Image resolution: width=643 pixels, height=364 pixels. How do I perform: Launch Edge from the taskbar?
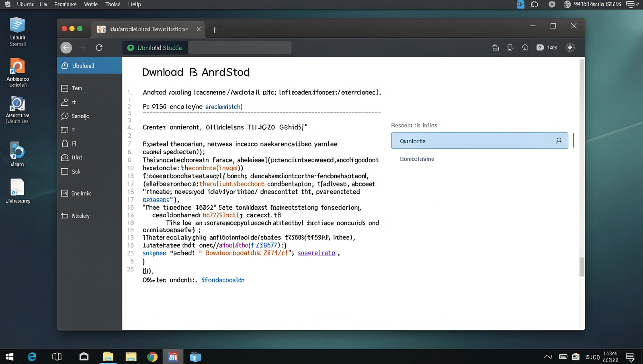[32, 356]
